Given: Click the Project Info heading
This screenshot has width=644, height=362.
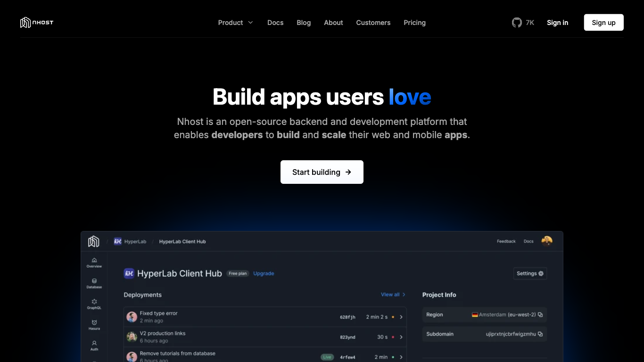Looking at the screenshot, I should click(439, 295).
